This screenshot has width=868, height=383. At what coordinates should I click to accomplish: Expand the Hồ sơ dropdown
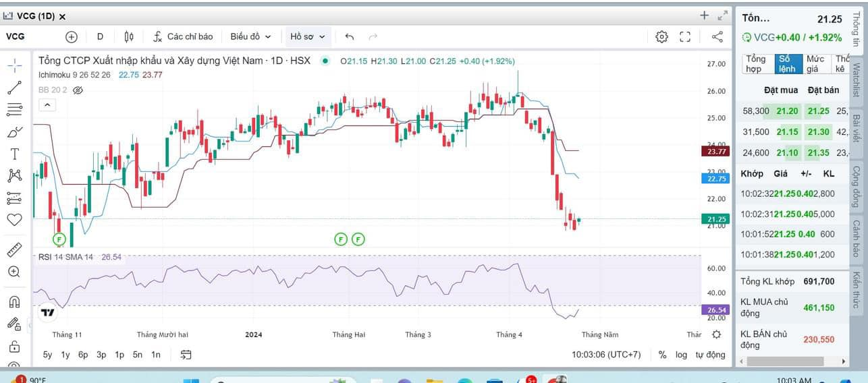[x=308, y=36]
